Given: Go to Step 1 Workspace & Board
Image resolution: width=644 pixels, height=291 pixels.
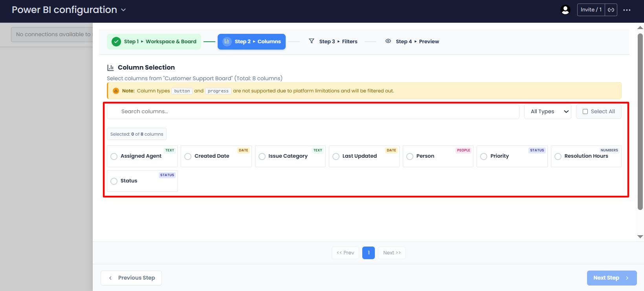Looking at the screenshot, I should pos(154,42).
